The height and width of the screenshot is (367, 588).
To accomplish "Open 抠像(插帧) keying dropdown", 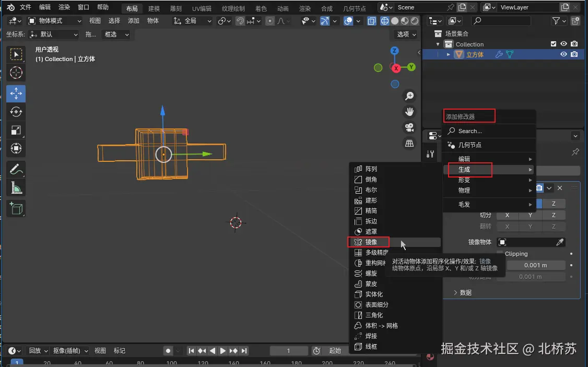I will tap(70, 351).
